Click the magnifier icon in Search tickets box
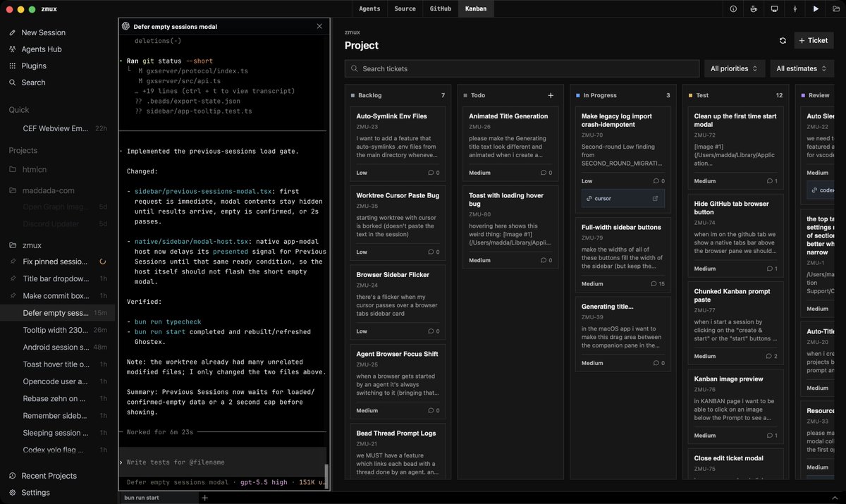The image size is (846, 504). point(354,68)
